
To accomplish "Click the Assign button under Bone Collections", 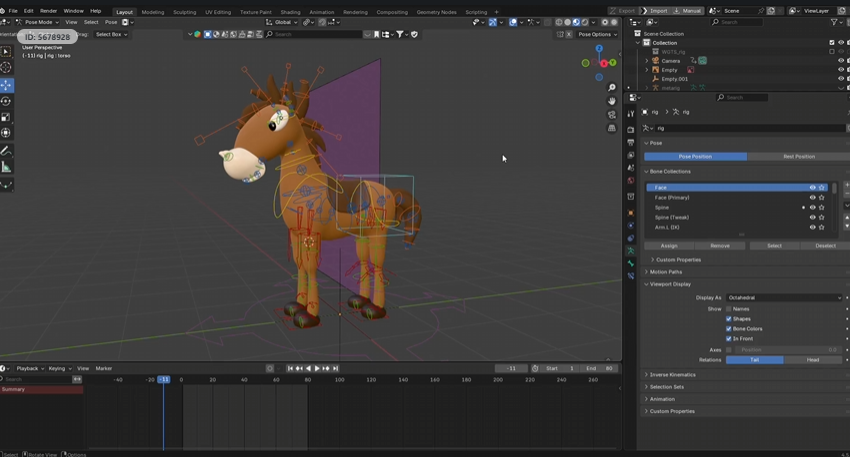I will [669, 245].
